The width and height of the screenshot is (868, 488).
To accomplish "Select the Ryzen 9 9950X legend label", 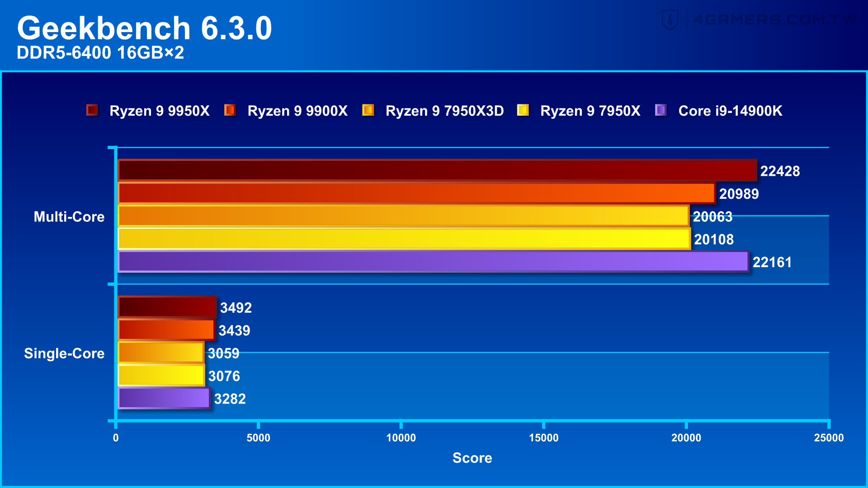I will (160, 111).
